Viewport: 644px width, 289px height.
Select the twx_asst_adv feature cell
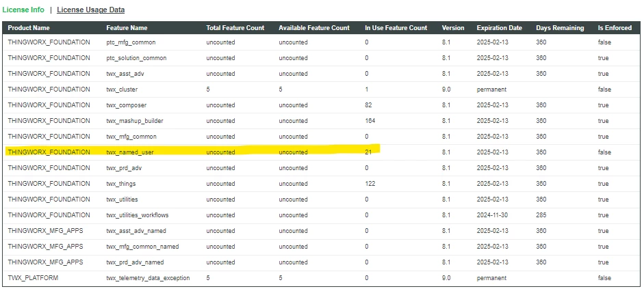coord(125,74)
